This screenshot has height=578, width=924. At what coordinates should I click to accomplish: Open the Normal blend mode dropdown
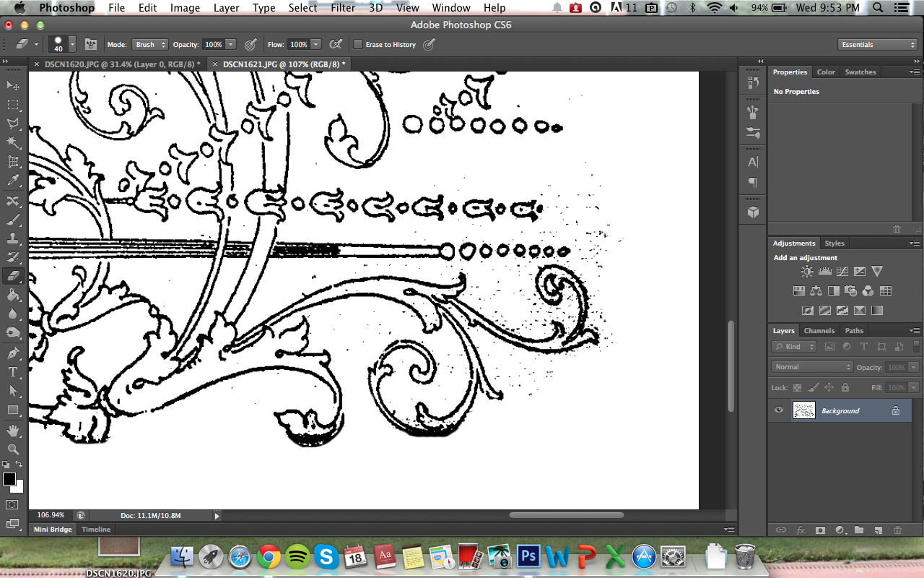(812, 367)
